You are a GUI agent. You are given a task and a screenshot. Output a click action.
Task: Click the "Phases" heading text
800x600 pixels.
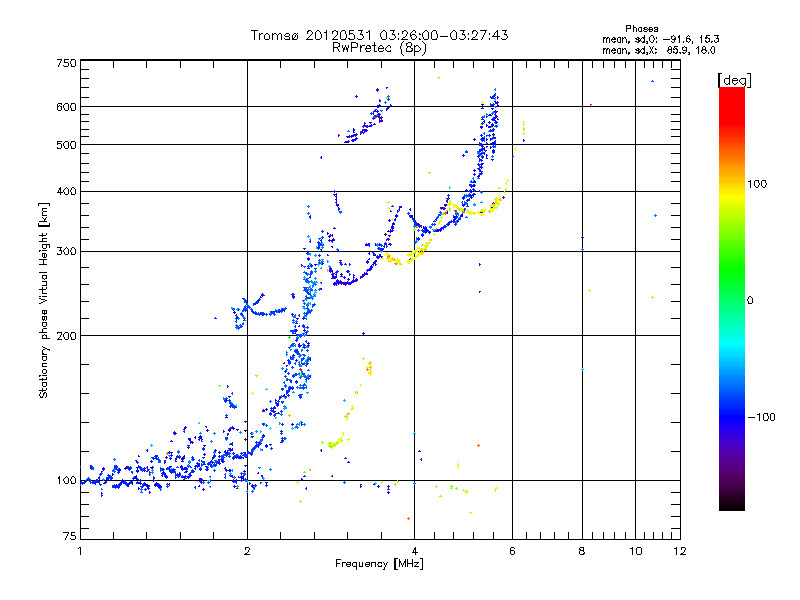[642, 29]
